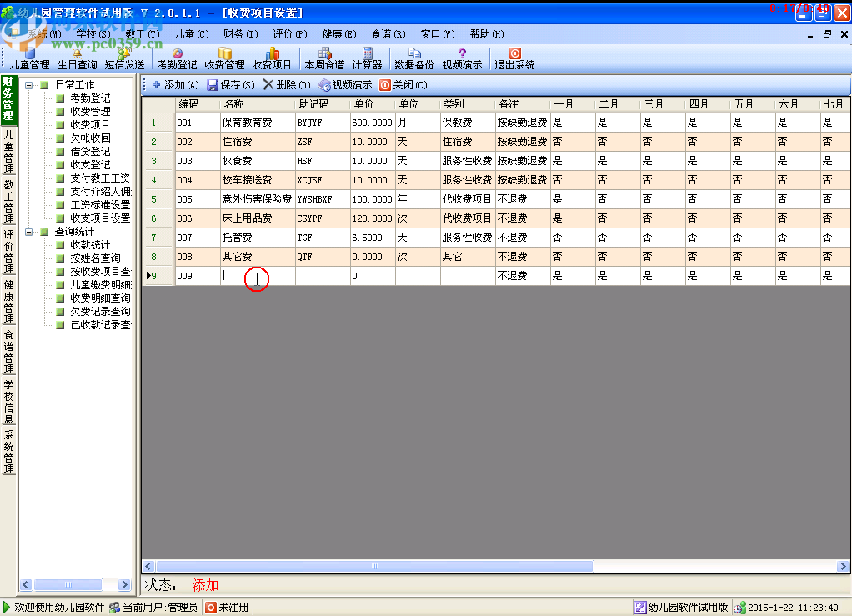Open 收费项目 in the tree
852x616 pixels.
pyautogui.click(x=90, y=124)
